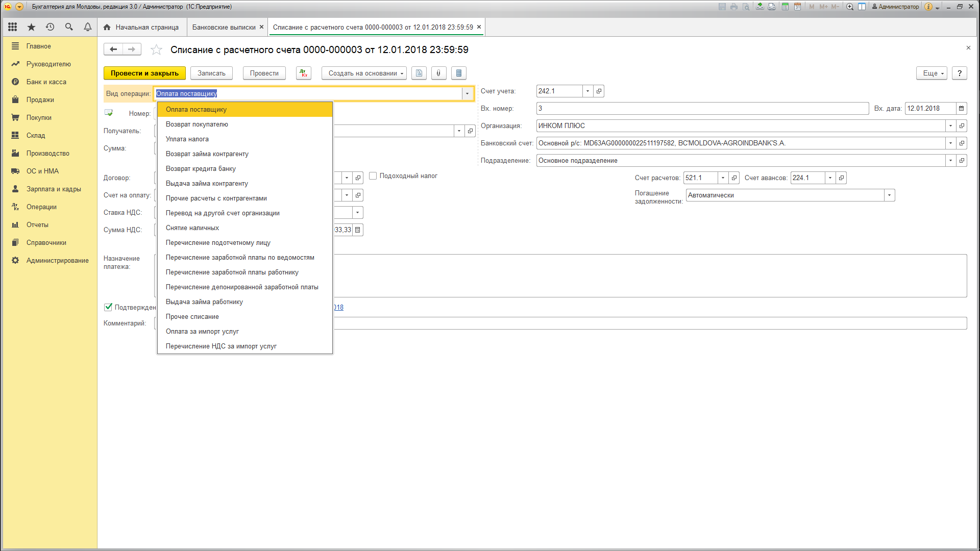Open the calendar picker for Вх. дата

tap(962, 108)
